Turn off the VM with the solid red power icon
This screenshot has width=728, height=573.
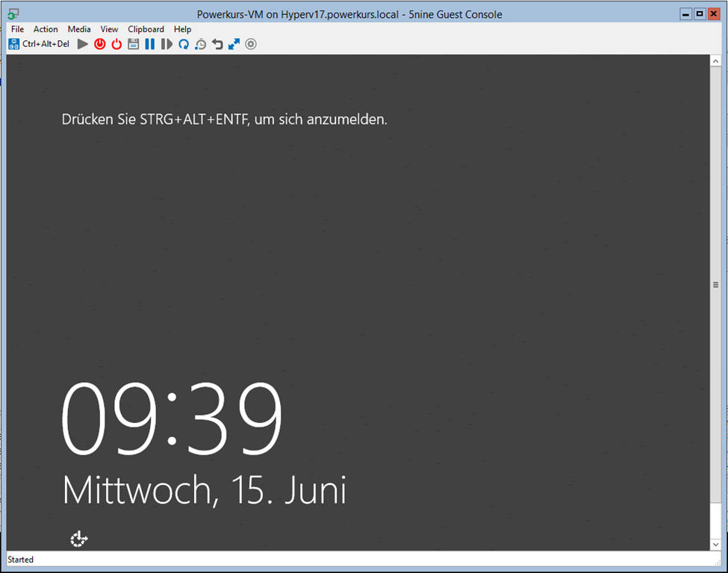[x=100, y=44]
